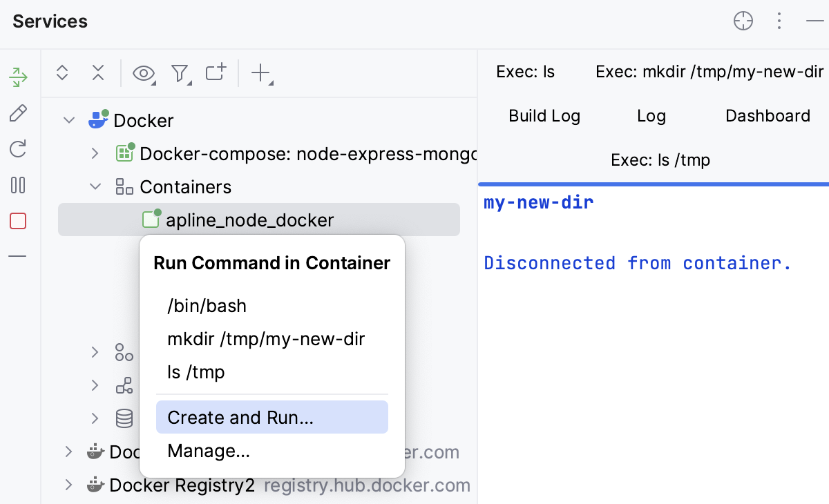Image resolution: width=829 pixels, height=504 pixels.
Task: Click the crosshair target icon near window controls
Action: (743, 21)
